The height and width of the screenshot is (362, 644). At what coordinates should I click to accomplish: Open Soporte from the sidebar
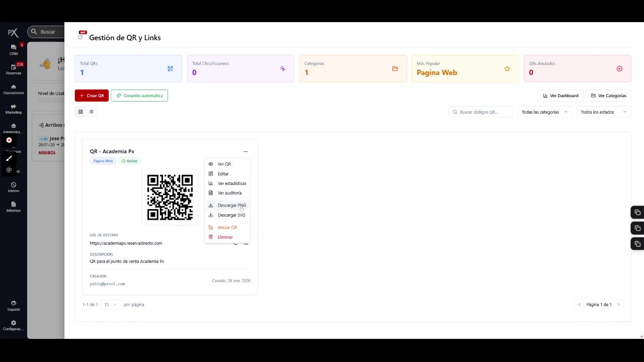tap(14, 306)
